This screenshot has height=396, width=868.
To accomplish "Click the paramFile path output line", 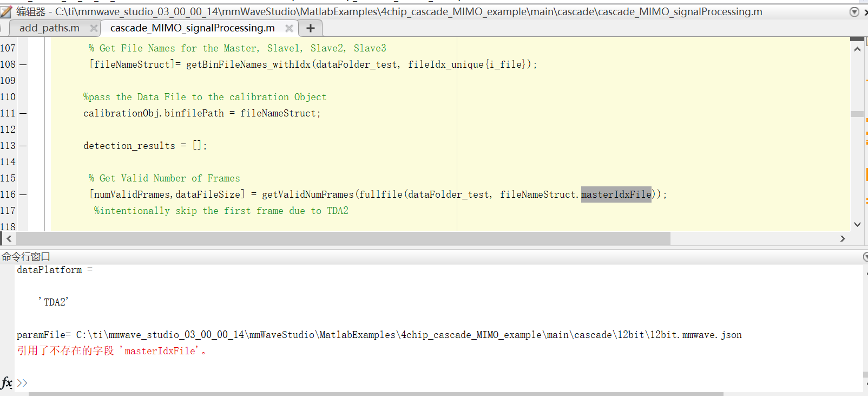I will (379, 335).
